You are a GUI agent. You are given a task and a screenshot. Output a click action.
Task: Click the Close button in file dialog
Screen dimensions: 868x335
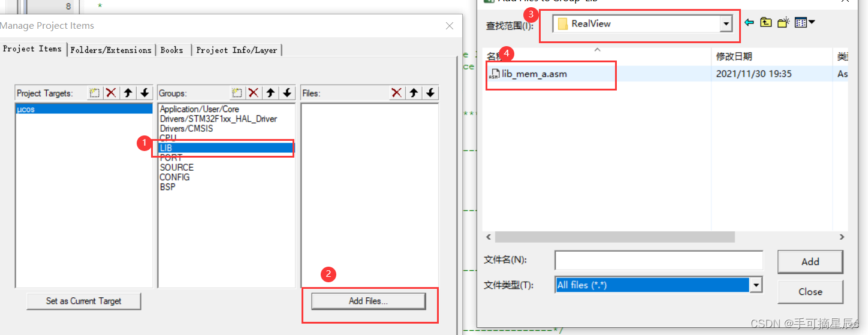coord(810,292)
